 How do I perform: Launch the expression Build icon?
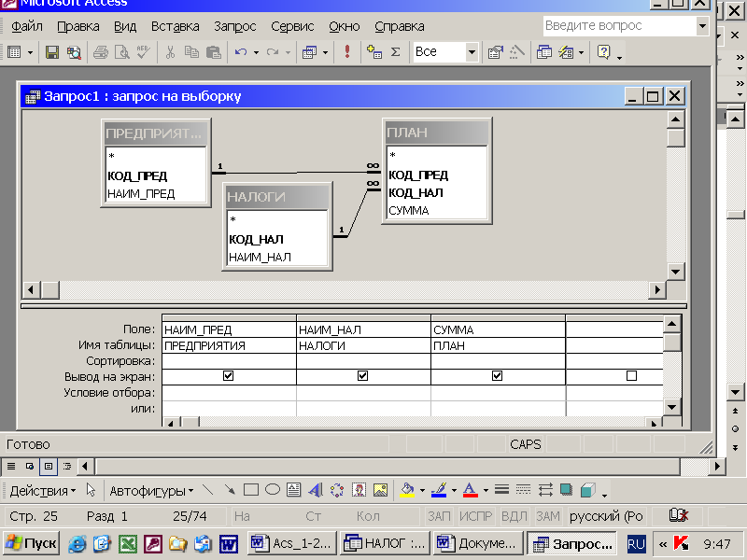pyautogui.click(x=517, y=52)
